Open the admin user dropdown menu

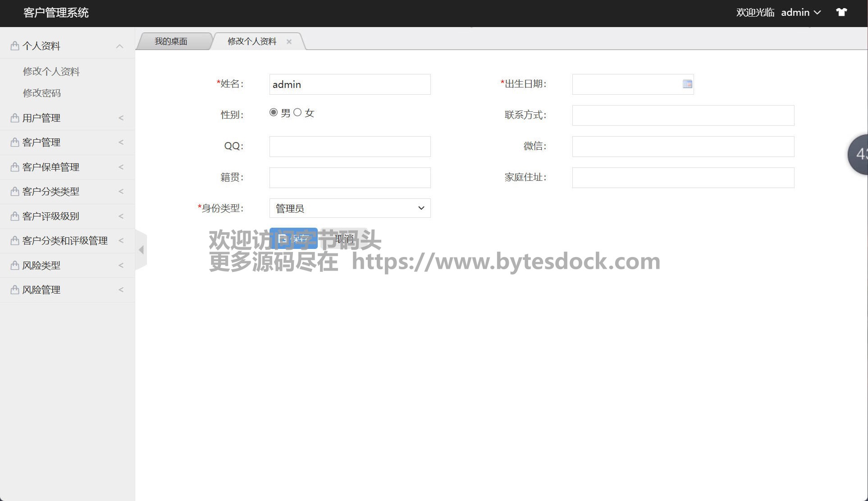click(800, 13)
